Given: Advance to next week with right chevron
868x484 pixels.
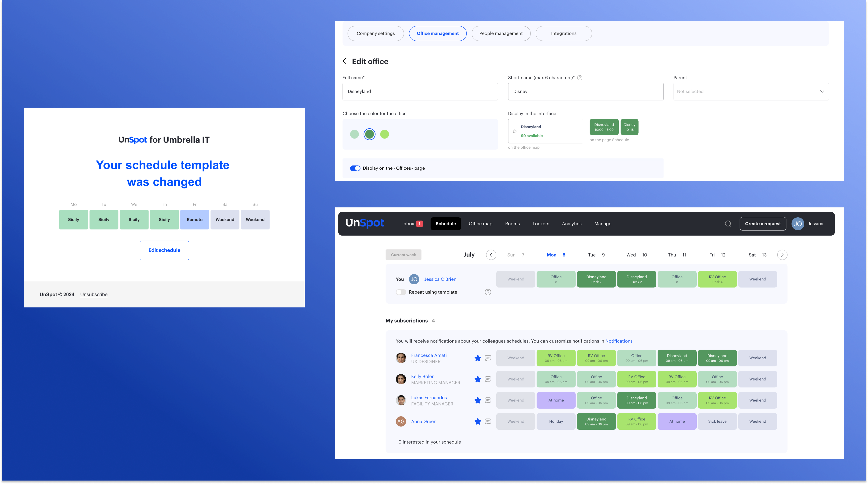Looking at the screenshot, I should click(x=782, y=255).
